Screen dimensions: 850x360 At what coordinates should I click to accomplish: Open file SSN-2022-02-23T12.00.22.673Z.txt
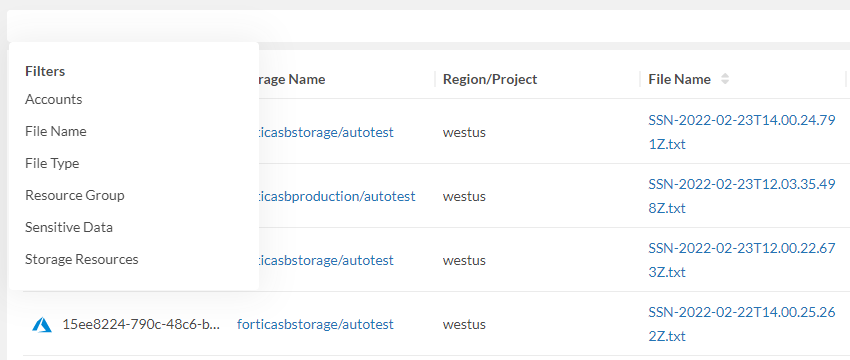coord(742,260)
